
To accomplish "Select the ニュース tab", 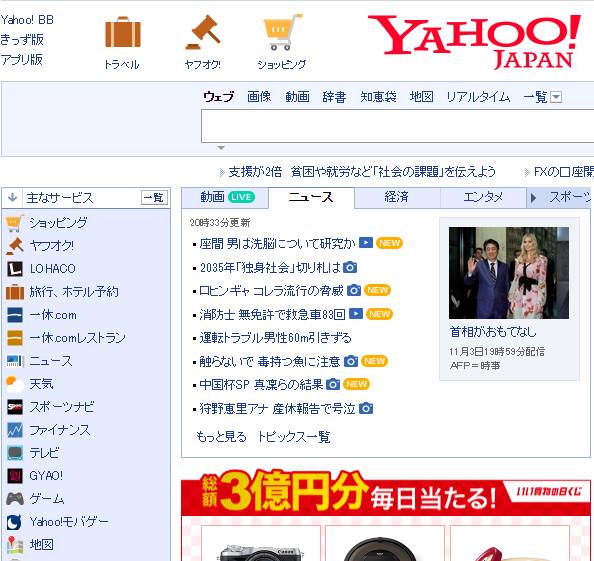I will 311,197.
